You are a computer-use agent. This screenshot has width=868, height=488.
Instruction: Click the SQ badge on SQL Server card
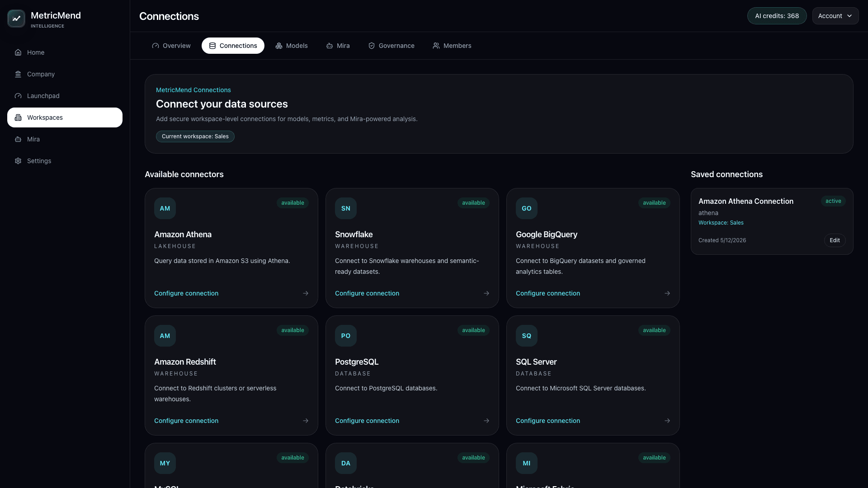point(527,336)
